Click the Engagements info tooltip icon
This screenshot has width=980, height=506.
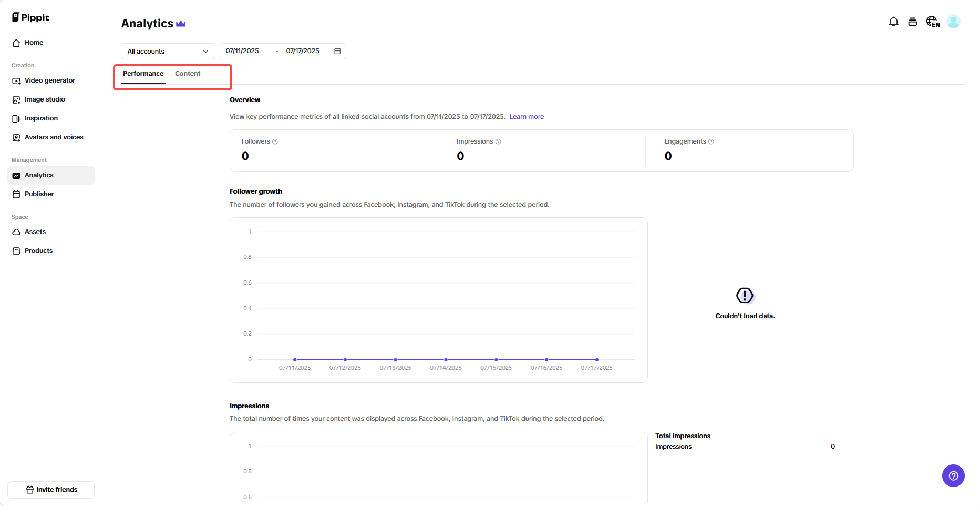[711, 141]
